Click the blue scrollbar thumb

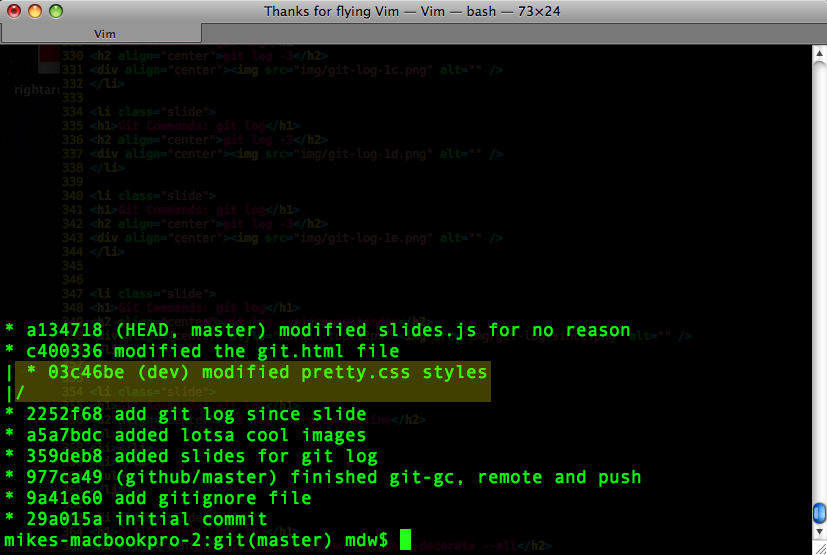click(x=819, y=514)
